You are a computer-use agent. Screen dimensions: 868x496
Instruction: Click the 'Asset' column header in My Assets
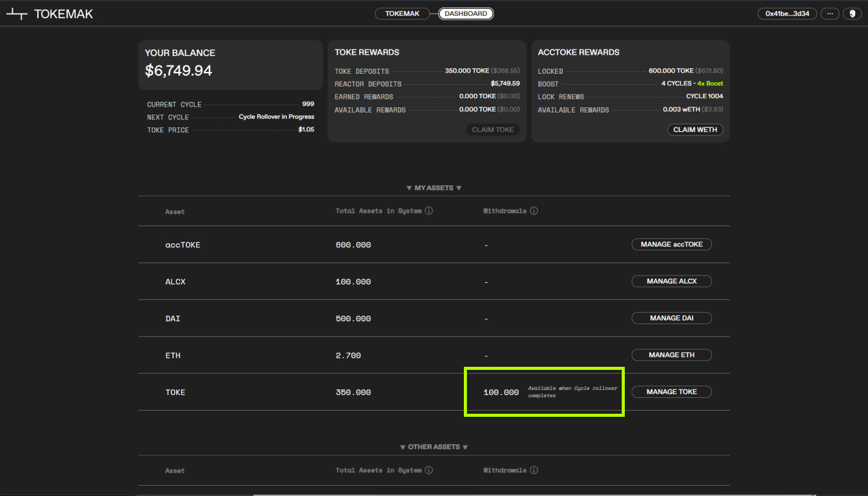pos(175,211)
